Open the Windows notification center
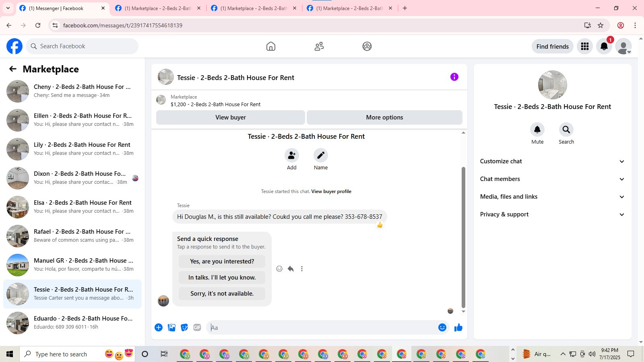644x362 pixels. pos(631,354)
